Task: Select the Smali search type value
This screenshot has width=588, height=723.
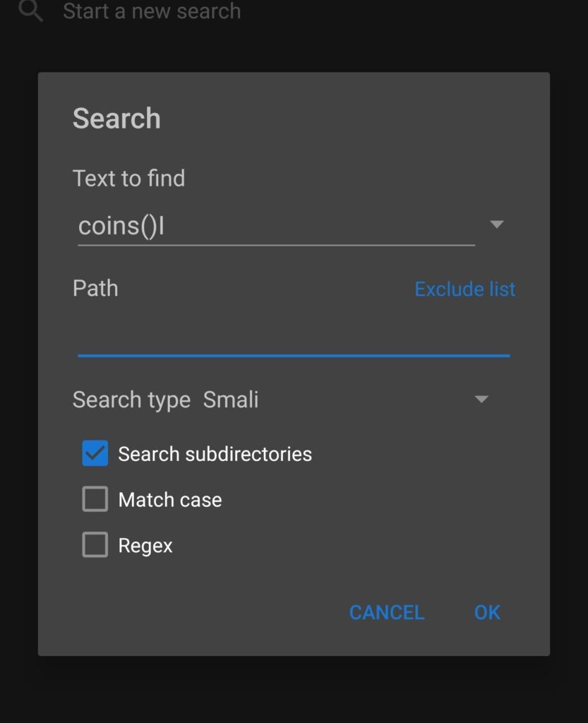Action: tap(231, 400)
